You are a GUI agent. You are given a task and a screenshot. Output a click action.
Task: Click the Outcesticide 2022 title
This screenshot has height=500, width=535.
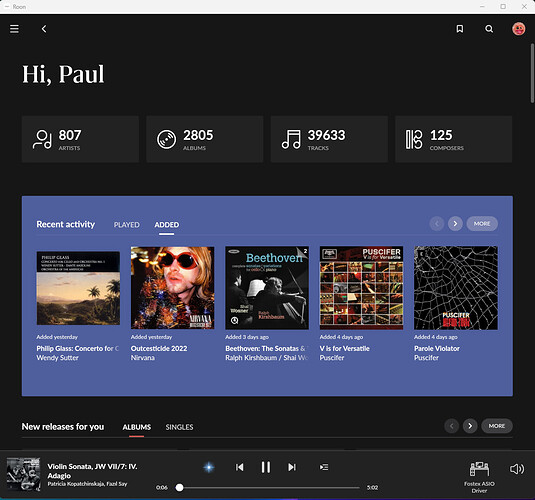[x=159, y=348]
